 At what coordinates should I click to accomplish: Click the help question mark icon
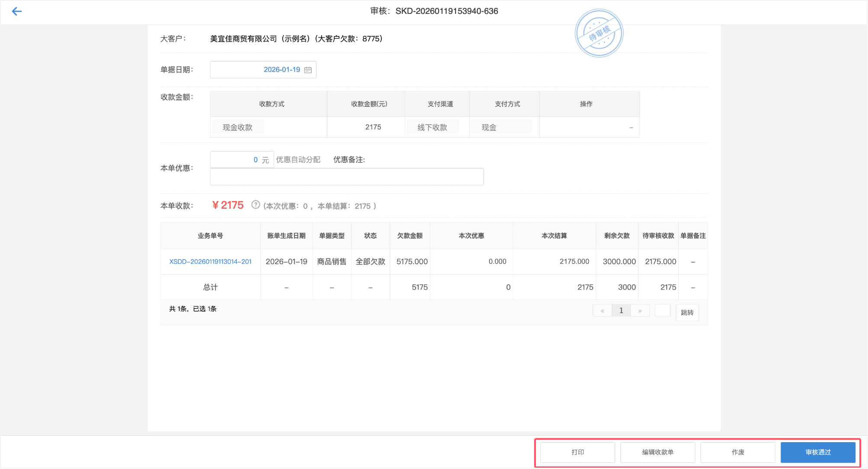255,205
